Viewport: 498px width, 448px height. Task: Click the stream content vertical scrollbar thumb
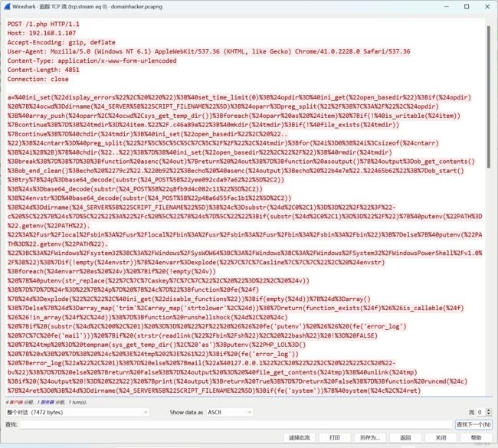489,96
